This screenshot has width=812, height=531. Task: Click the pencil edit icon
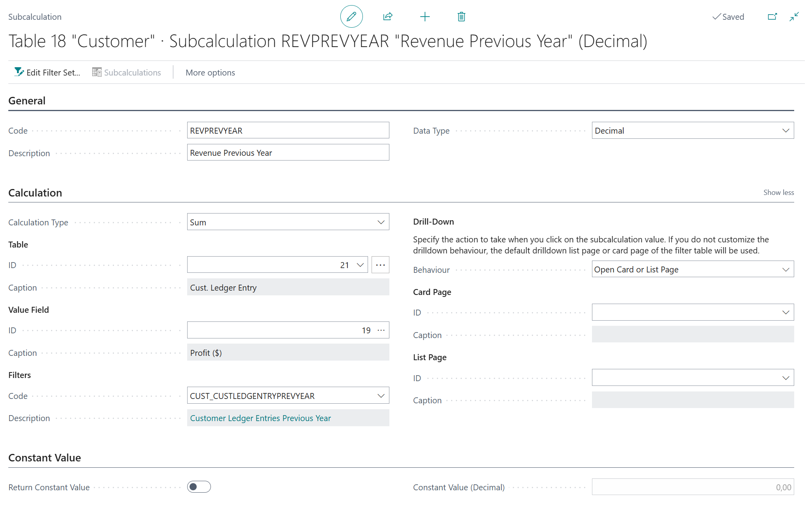point(351,17)
